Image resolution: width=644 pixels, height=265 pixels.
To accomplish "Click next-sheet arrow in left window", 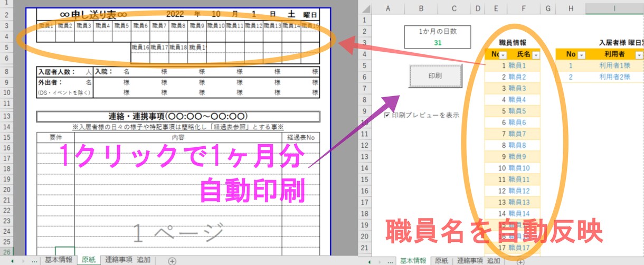I will coord(24,260).
